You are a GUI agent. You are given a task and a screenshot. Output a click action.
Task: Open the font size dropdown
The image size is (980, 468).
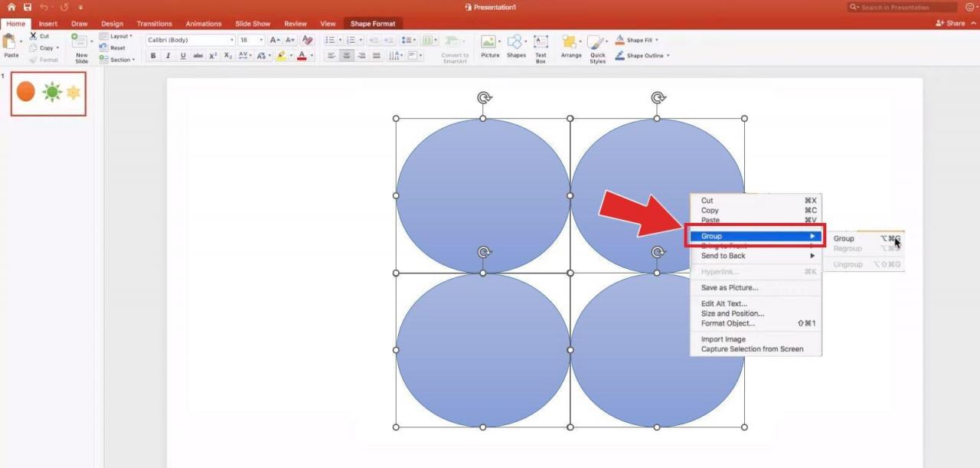pyautogui.click(x=260, y=38)
